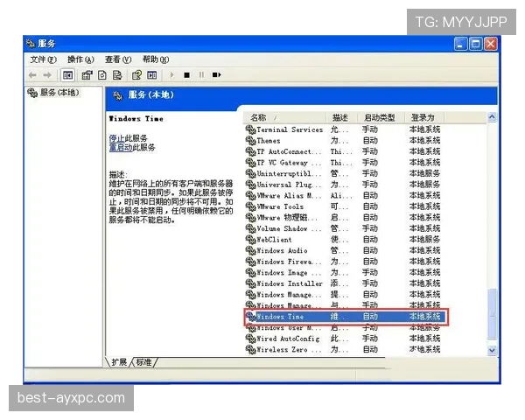Click the Stop Service square icon
The width and height of the screenshot is (525, 420).
coord(187,75)
